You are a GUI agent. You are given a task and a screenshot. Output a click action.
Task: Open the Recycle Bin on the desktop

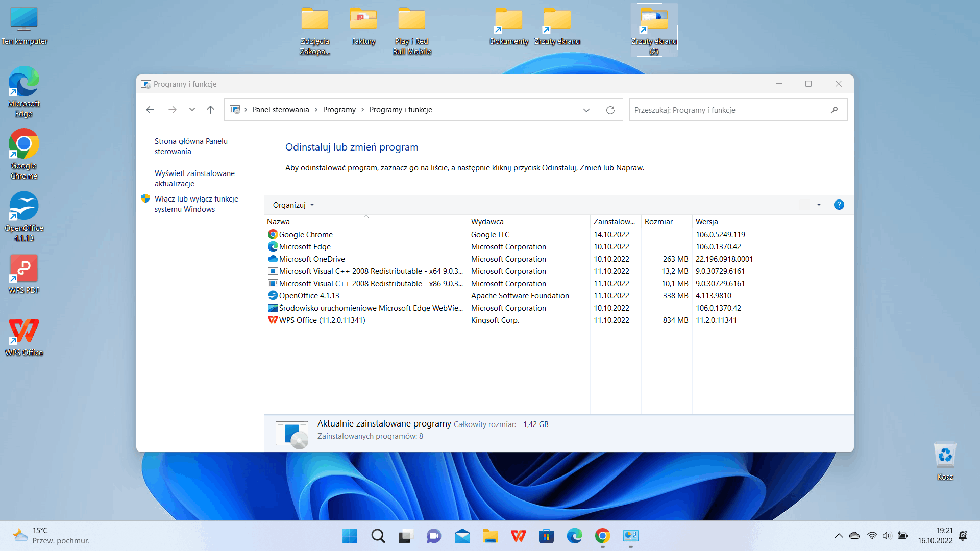[945, 456]
